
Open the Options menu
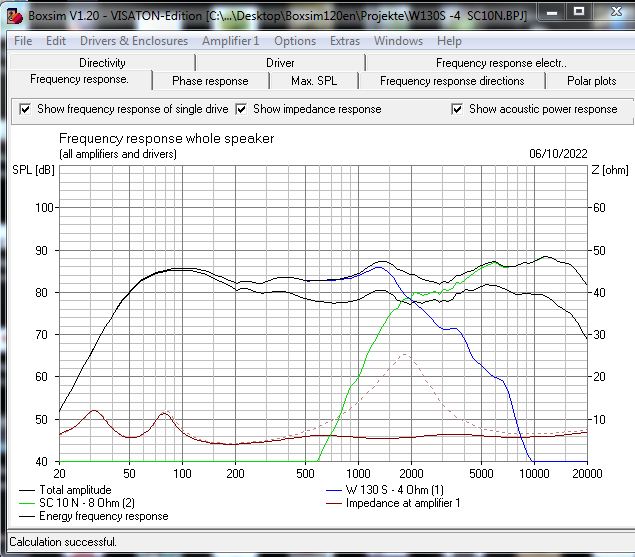pyautogui.click(x=295, y=41)
